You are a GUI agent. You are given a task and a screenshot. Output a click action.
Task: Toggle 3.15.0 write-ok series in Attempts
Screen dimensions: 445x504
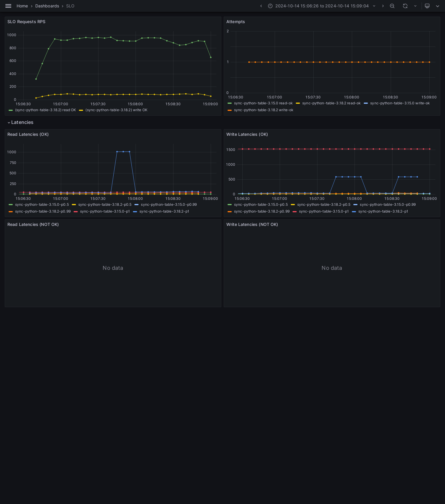pyautogui.click(x=400, y=103)
